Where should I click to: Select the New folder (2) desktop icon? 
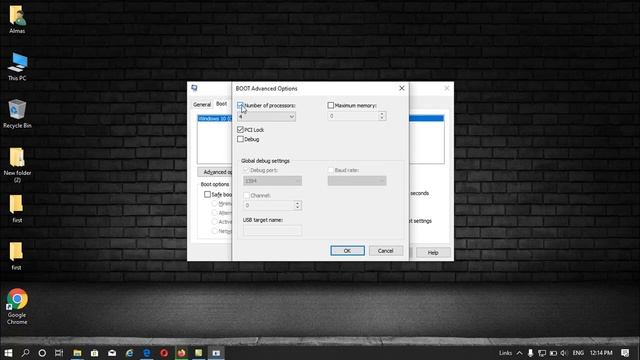click(17, 164)
